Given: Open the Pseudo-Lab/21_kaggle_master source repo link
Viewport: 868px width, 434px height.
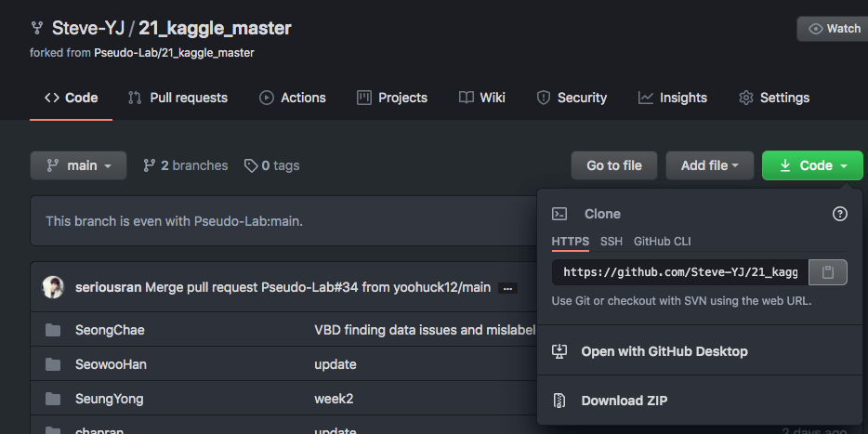Looking at the screenshot, I should pos(174,53).
